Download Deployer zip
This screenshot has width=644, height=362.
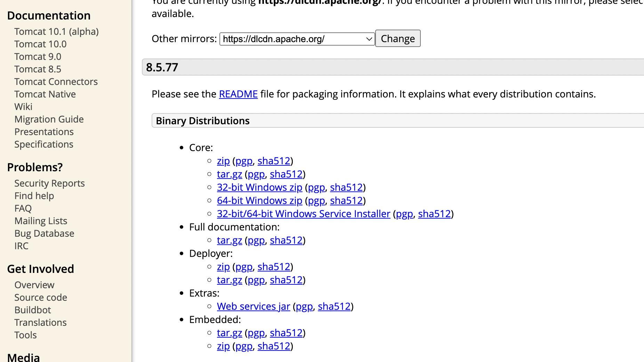click(223, 267)
